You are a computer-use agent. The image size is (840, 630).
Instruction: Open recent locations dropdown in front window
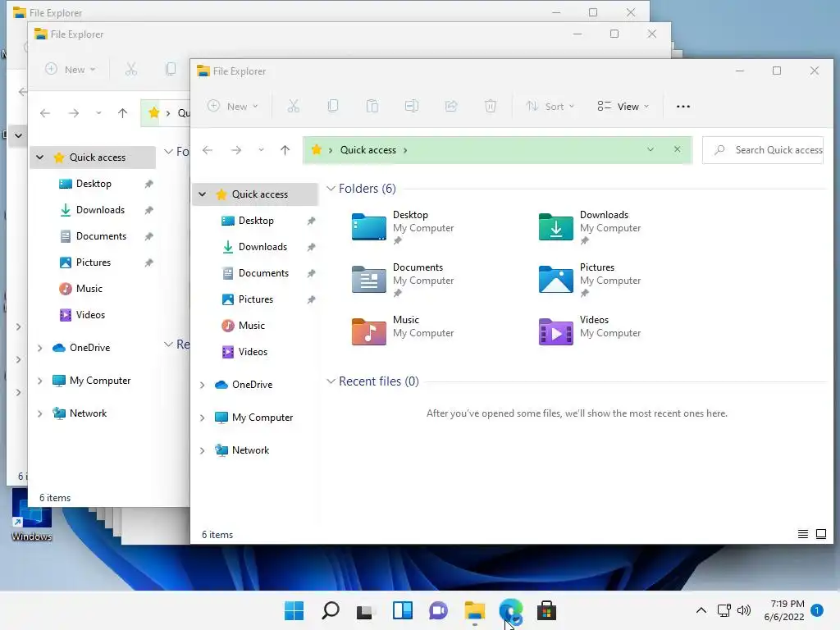pyautogui.click(x=261, y=151)
